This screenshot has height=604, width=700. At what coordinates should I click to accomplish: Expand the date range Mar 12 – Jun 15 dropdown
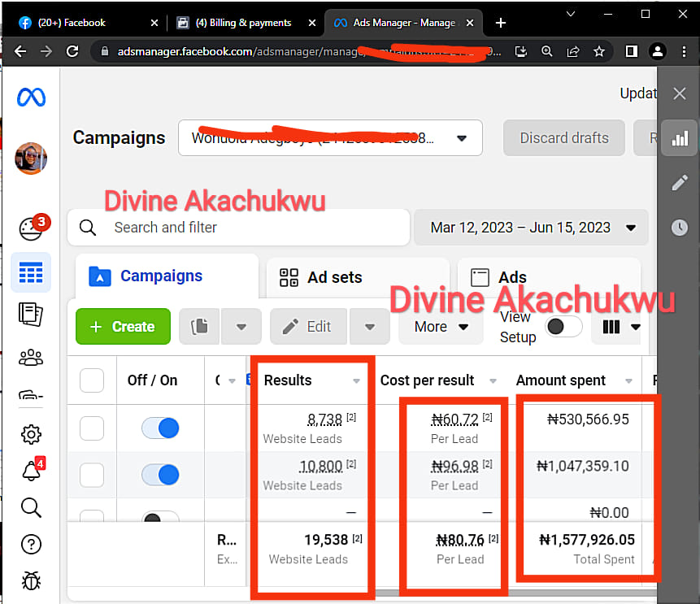point(531,228)
